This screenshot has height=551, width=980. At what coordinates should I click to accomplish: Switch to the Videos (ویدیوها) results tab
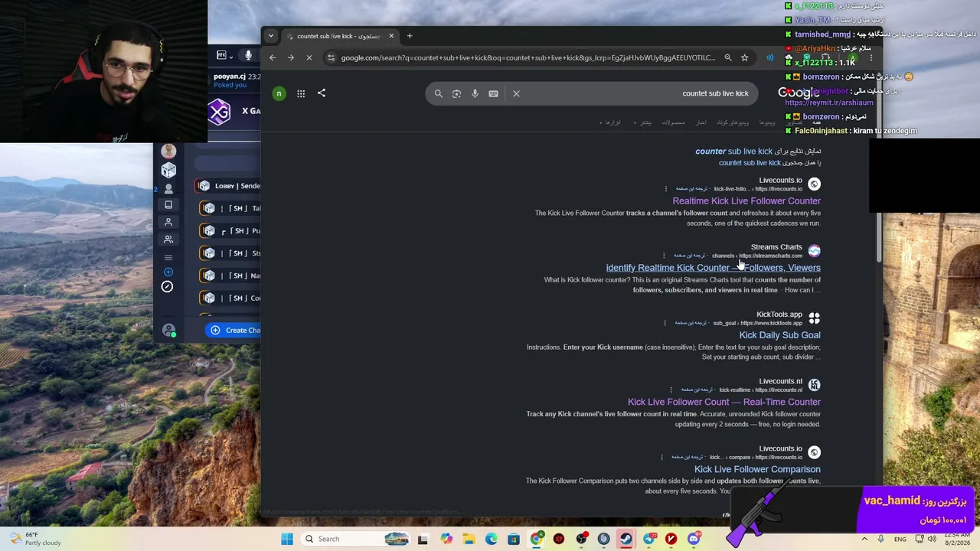click(767, 122)
